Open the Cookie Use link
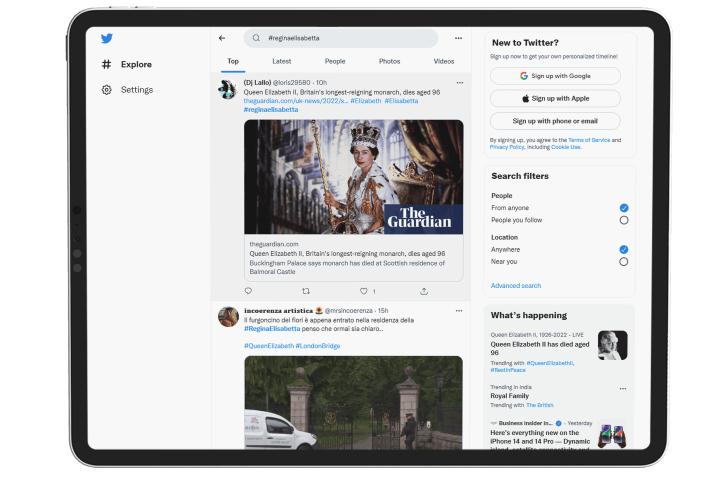The image size is (713, 480). (x=566, y=147)
